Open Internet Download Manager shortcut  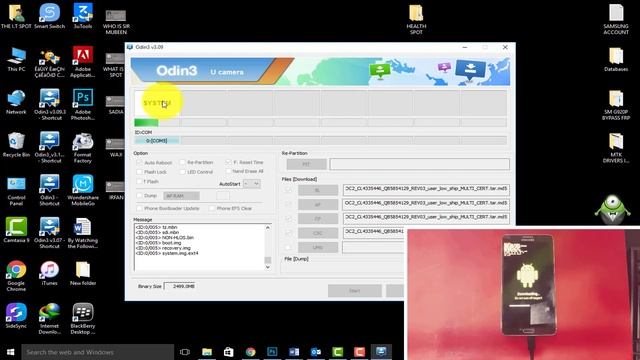click(49, 319)
